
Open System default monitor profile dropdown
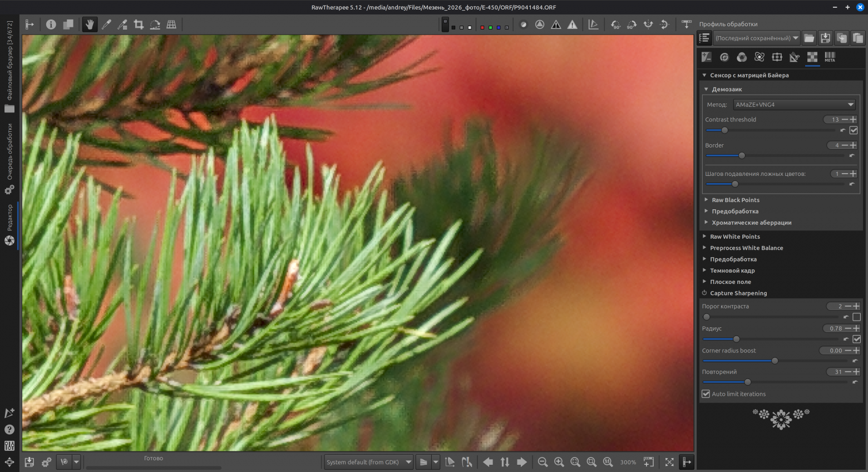368,462
